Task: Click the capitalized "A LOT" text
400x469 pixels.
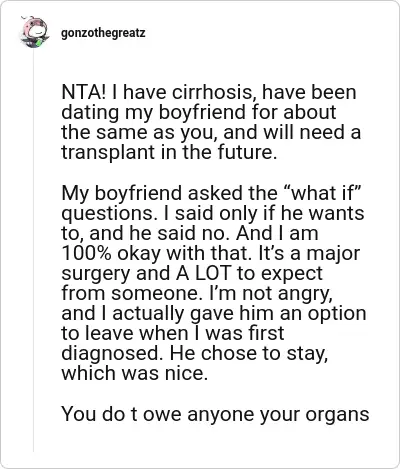Action: [203, 273]
